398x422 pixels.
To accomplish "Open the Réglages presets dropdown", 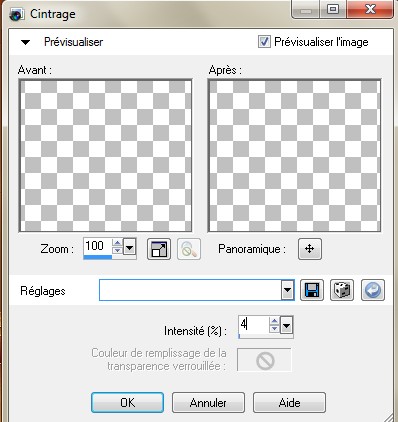I will pyautogui.click(x=287, y=290).
